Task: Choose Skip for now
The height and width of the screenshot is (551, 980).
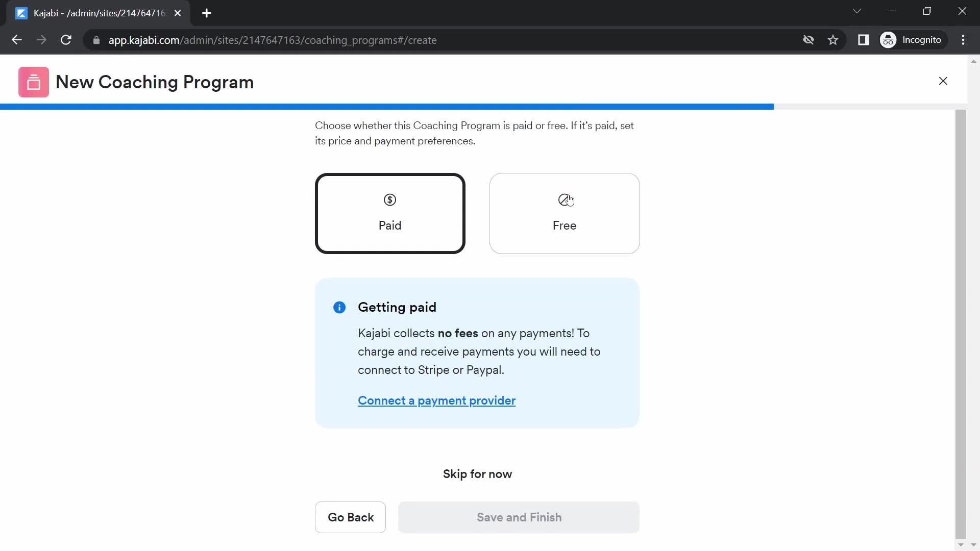Action: 477,474
